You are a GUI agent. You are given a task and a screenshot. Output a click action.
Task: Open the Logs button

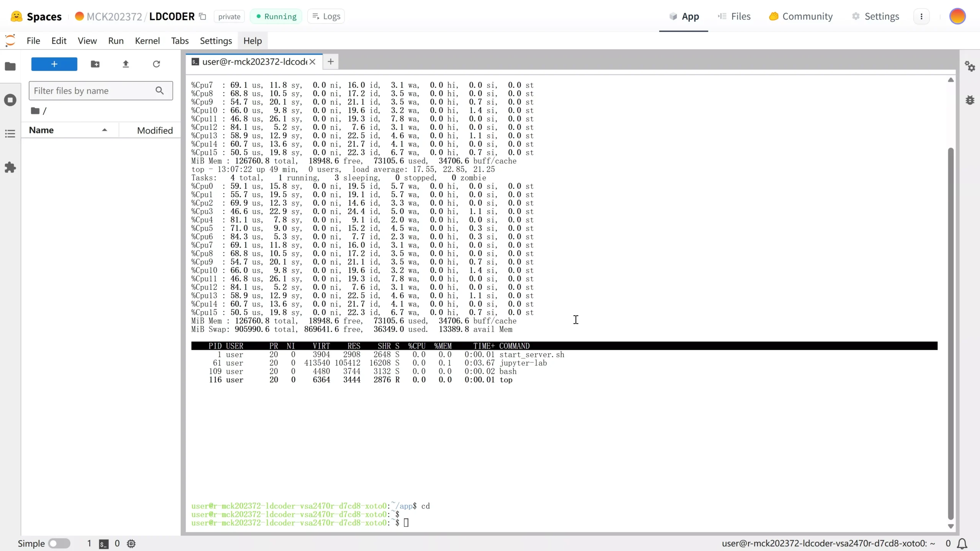click(x=326, y=16)
